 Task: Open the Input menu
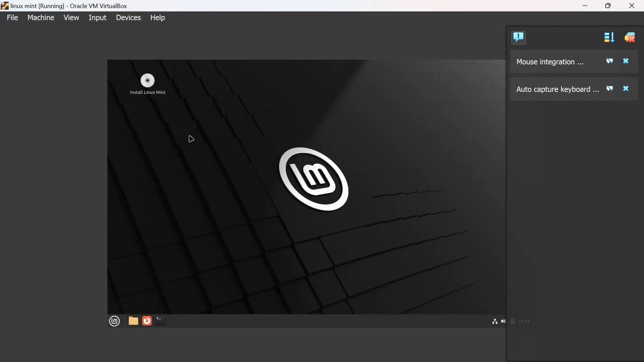98,18
